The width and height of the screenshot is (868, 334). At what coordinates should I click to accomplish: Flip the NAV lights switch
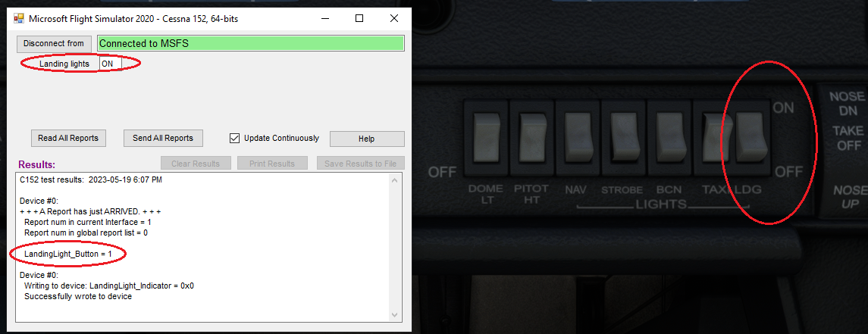click(x=578, y=139)
